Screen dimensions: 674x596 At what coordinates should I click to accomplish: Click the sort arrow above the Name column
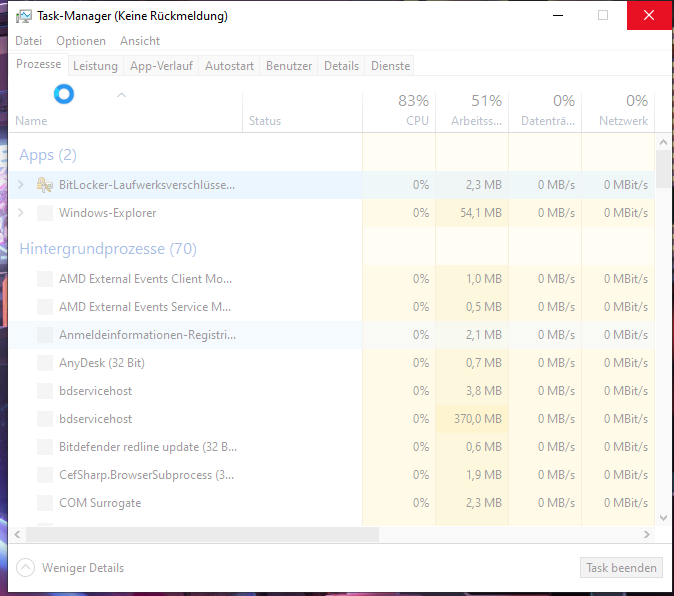122,96
